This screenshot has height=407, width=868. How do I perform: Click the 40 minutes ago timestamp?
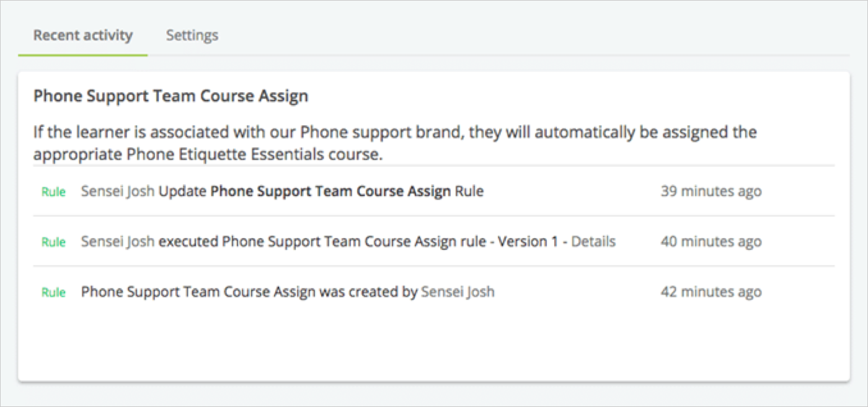(711, 241)
